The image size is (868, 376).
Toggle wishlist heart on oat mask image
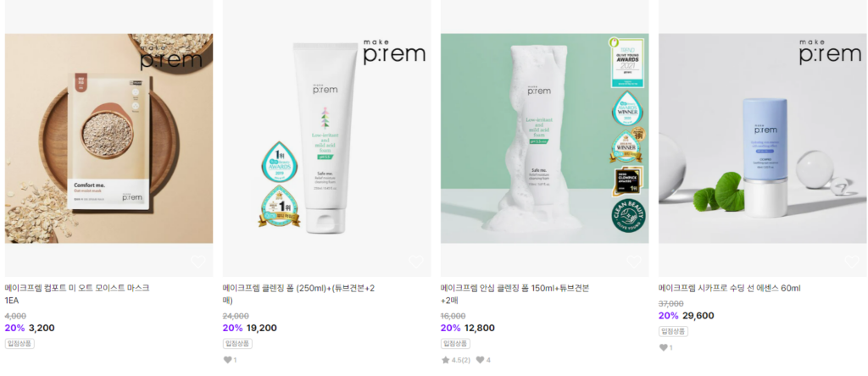[x=198, y=262]
